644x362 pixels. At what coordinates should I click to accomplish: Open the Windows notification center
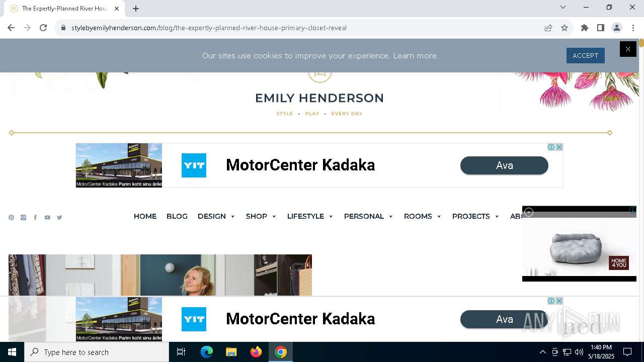(627, 352)
